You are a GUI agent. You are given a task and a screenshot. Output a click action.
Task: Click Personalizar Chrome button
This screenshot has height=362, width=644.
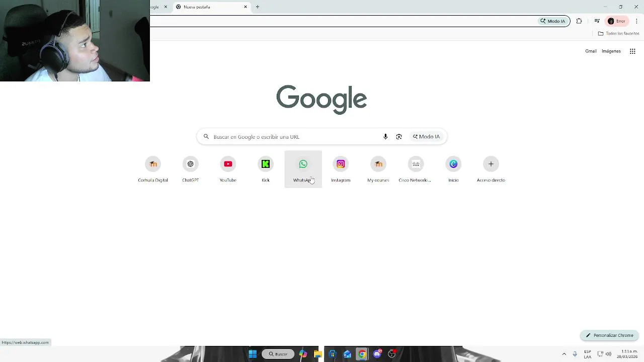[x=609, y=335]
